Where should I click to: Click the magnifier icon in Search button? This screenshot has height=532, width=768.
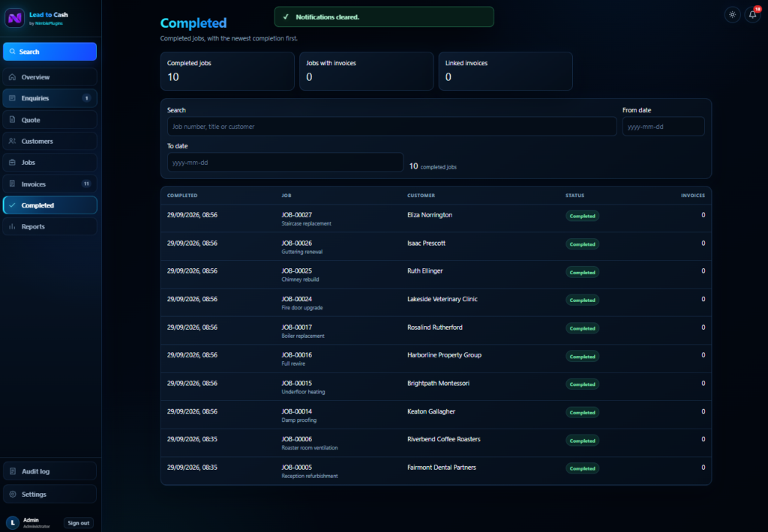12,52
